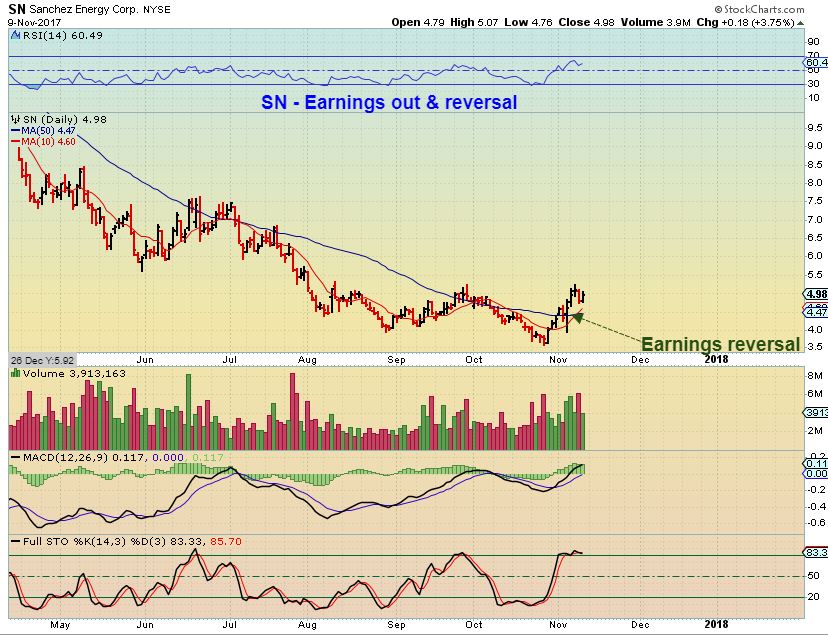This screenshot has height=635, width=828.
Task: Click the Dec label on bottom date axis
Action: click(x=639, y=624)
